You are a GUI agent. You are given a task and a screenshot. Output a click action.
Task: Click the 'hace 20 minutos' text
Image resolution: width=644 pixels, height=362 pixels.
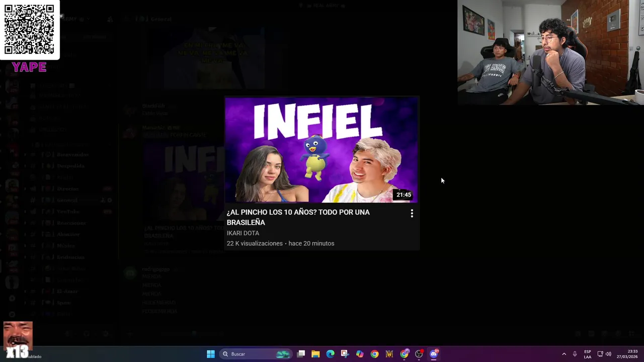311,243
